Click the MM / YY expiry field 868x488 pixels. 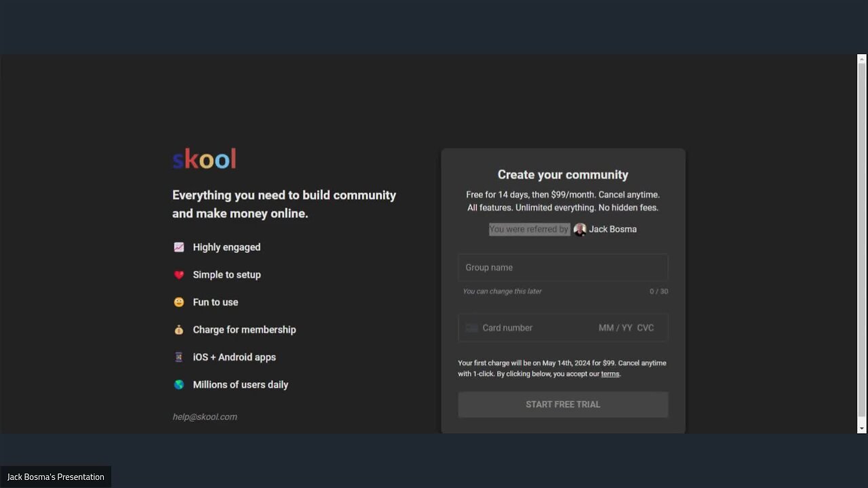tap(615, 328)
